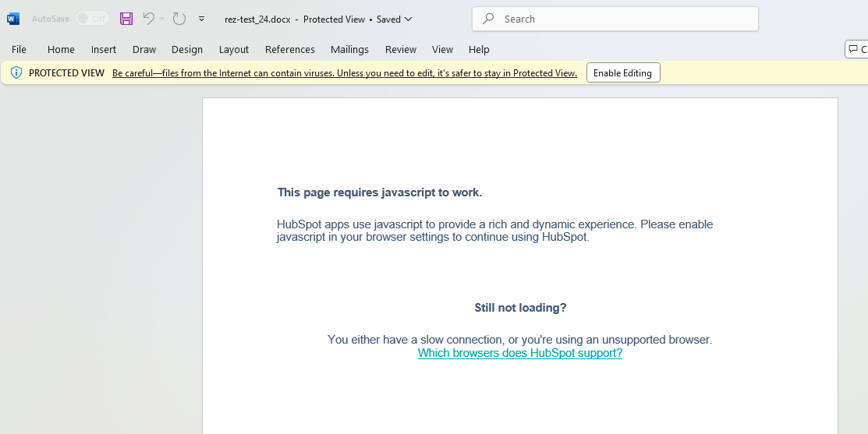
Task: Click the magnifier icon in Search
Action: [x=488, y=19]
